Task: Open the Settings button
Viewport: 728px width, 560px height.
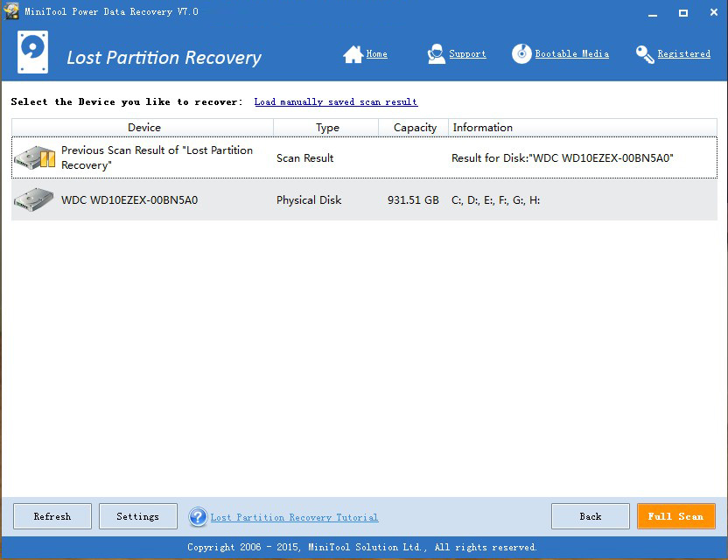Action: (x=138, y=516)
